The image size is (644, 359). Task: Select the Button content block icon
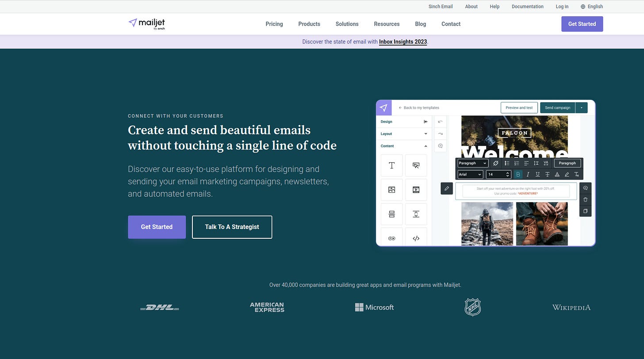pos(416,165)
